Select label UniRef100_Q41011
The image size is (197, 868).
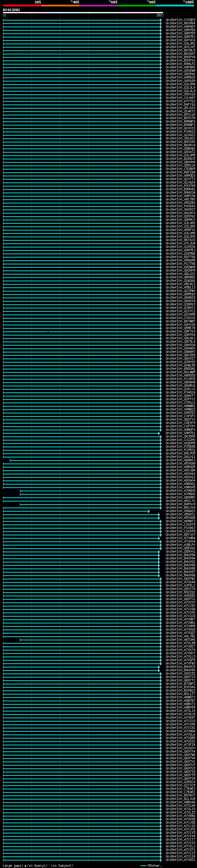[x=180, y=457]
